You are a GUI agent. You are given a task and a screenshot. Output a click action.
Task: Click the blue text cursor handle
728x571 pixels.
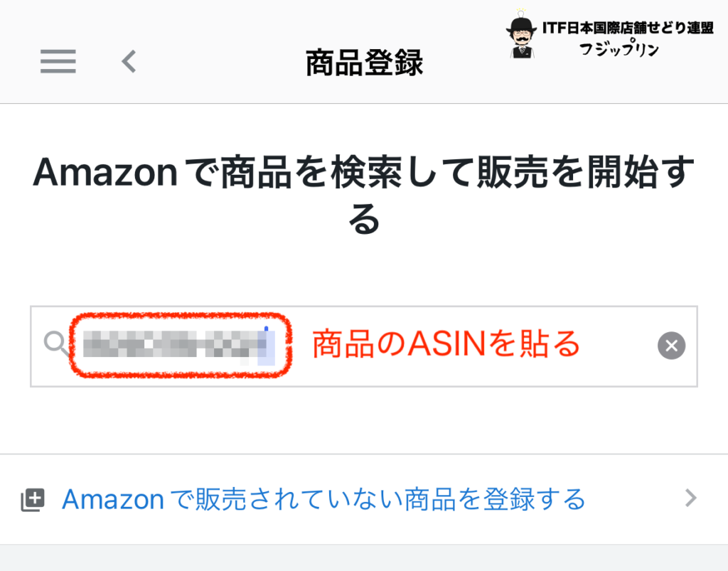point(266,329)
